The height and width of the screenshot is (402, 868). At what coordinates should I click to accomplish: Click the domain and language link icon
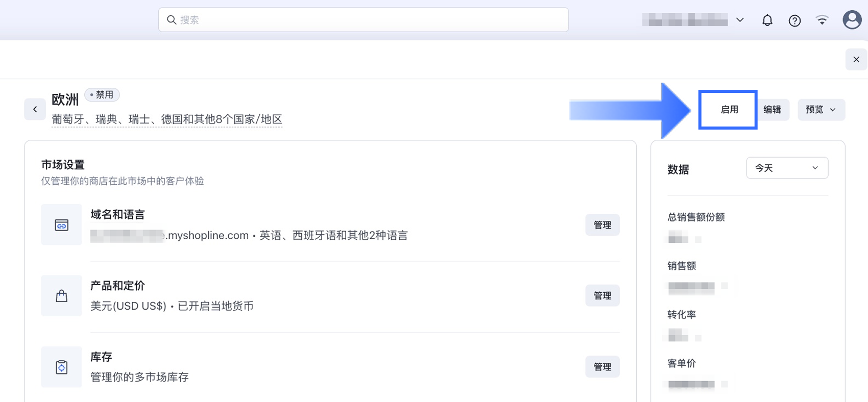61,225
